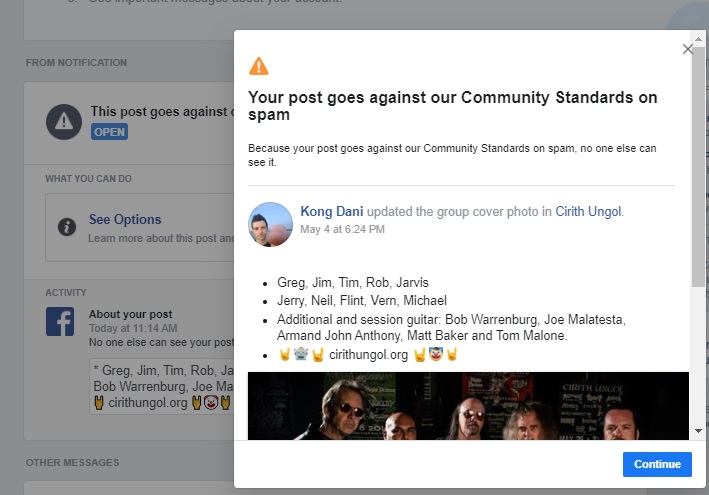
Task: Click the scrollbar up arrow in dialog
Action: (697, 39)
